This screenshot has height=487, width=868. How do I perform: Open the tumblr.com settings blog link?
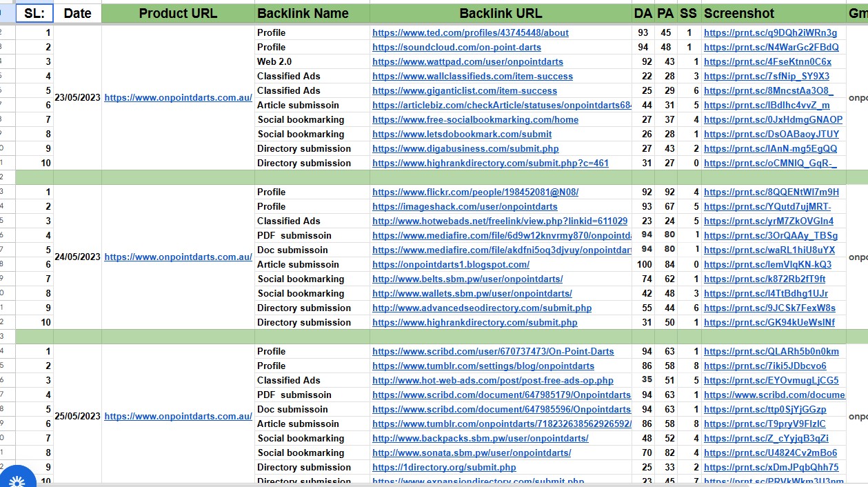pyautogui.click(x=483, y=366)
